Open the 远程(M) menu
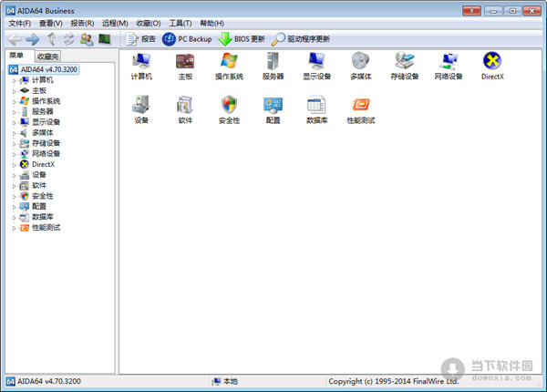Screen dimensions: 547x392 (x=115, y=24)
